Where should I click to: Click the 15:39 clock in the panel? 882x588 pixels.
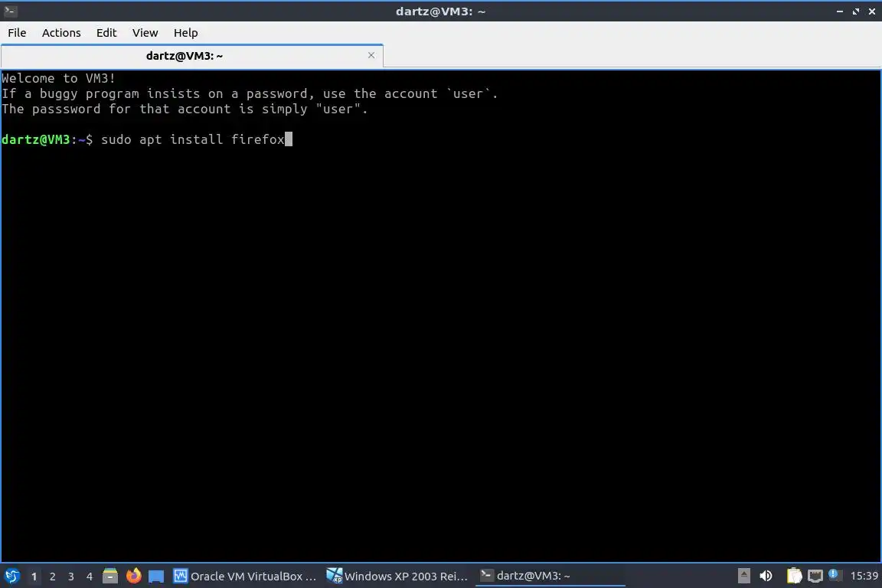pyautogui.click(x=864, y=576)
